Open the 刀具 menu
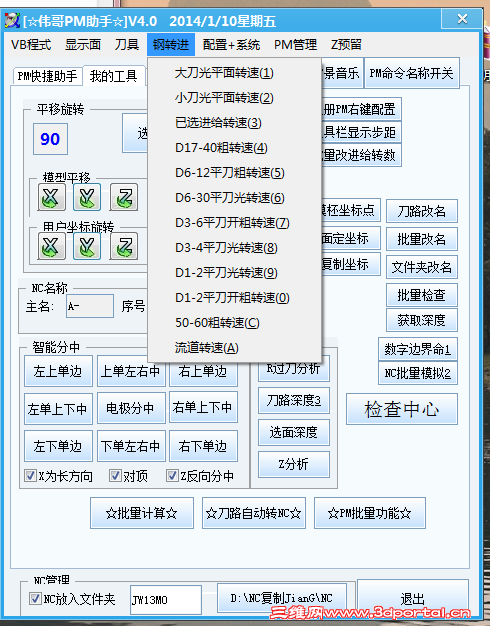This screenshot has width=490, height=626. tap(127, 44)
